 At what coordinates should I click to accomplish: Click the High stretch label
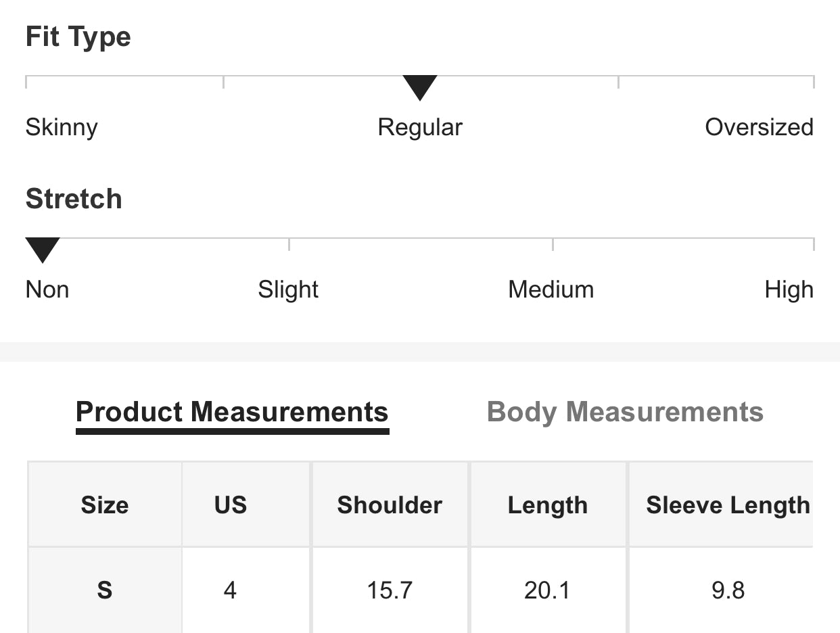(789, 289)
